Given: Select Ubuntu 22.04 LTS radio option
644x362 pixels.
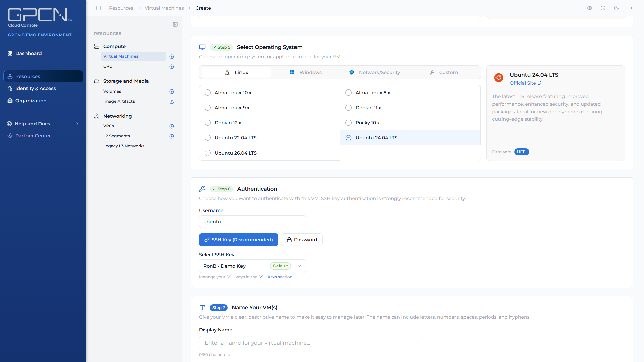Looking at the screenshot, I should [x=208, y=138].
